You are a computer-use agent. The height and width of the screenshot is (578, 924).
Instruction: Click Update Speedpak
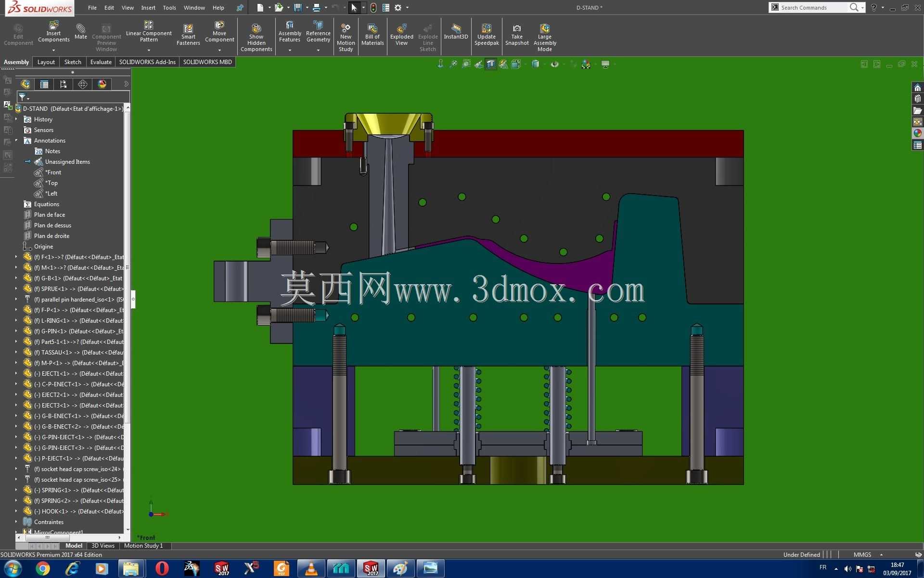pyautogui.click(x=487, y=35)
